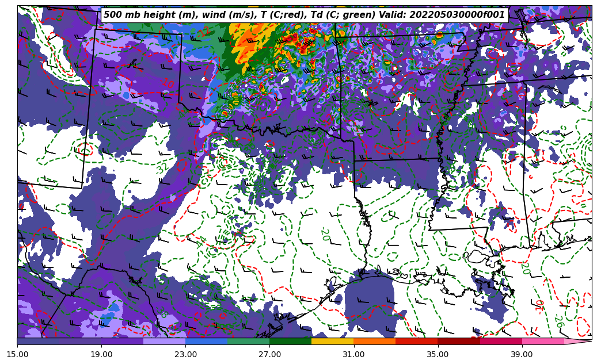This screenshot has height=364, width=597.
Task: Select the light lavender colorbar segment
Action: pyautogui.click(x=164, y=342)
